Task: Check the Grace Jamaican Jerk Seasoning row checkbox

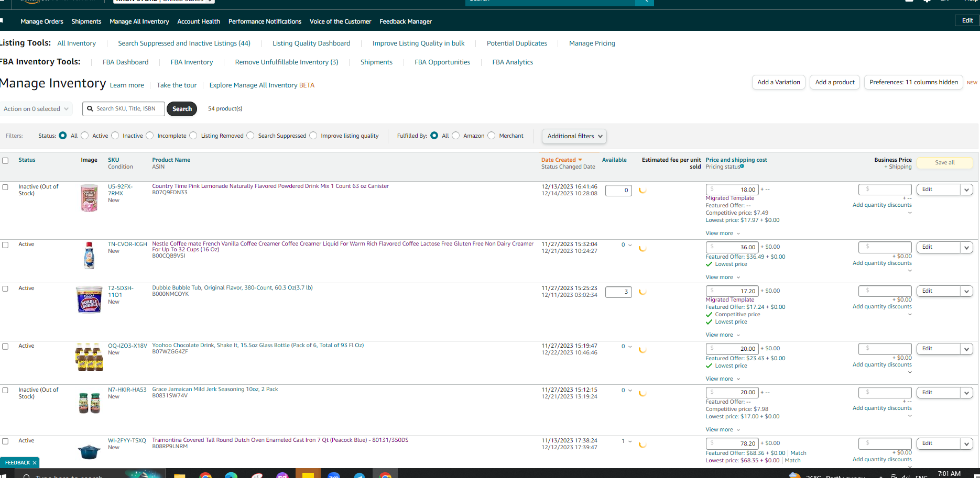Action: (5, 390)
